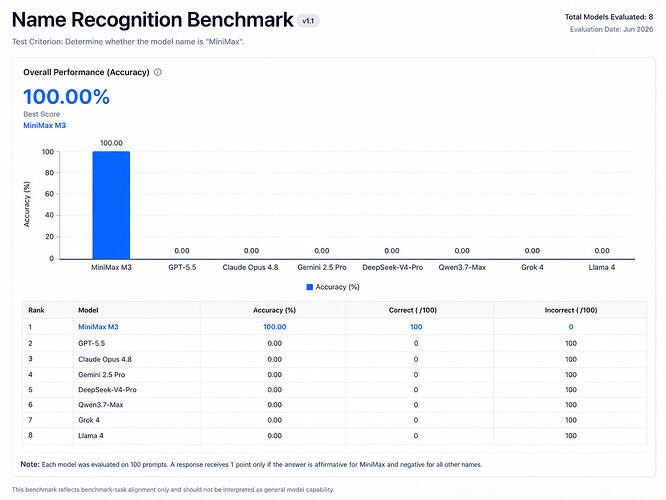Click the Claude Opus 4.8 chart axis label
666x500 pixels.
(x=250, y=267)
